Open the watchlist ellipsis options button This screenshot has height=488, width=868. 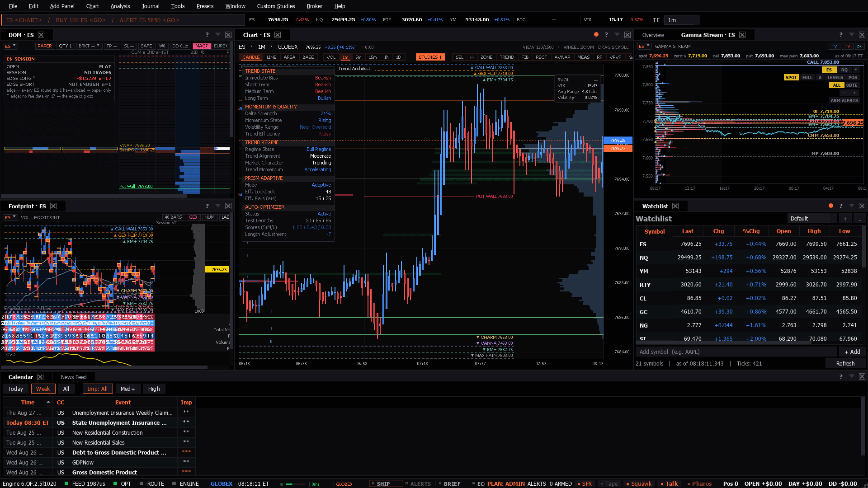pos(860,219)
